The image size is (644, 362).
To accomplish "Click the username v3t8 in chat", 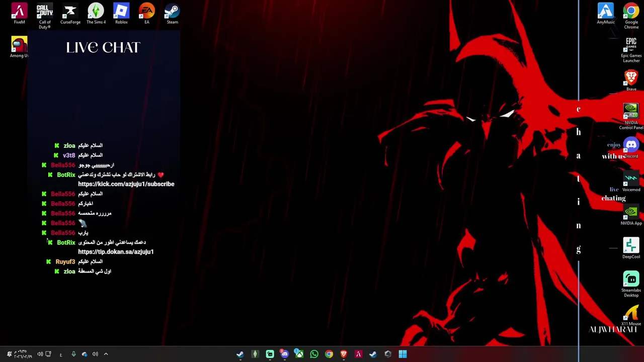I will (69, 155).
